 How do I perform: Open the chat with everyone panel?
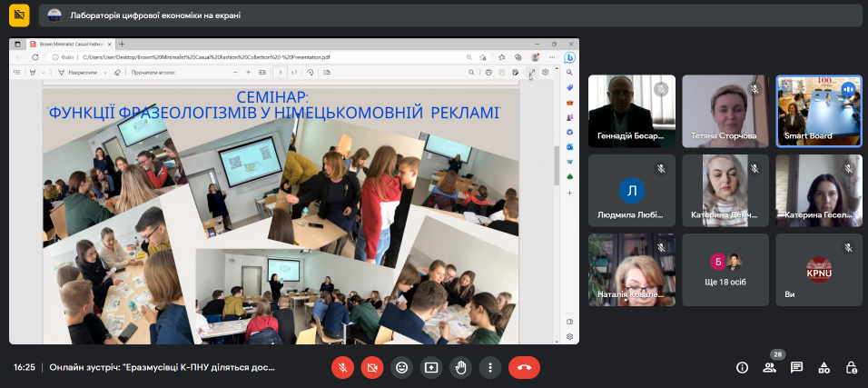[x=796, y=368]
